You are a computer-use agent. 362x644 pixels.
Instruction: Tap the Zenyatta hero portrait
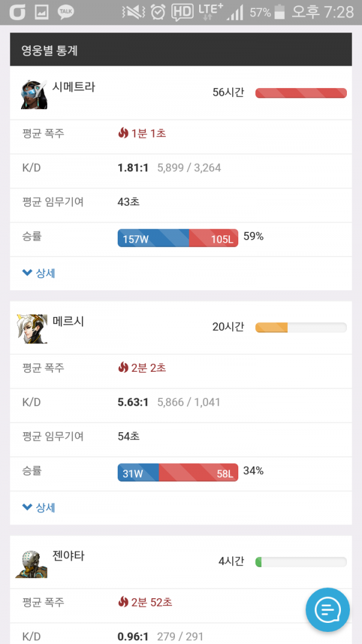[31, 564]
